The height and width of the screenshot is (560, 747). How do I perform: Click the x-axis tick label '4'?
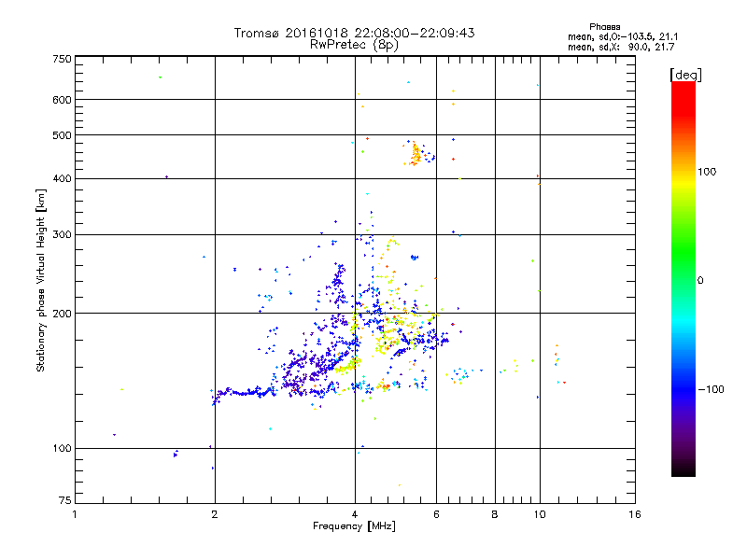point(355,514)
